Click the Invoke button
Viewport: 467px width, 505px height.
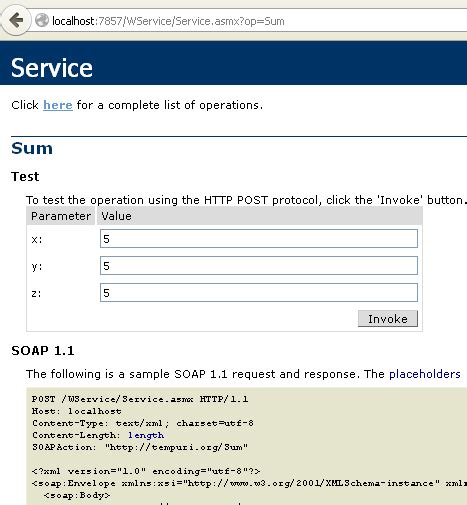point(388,319)
